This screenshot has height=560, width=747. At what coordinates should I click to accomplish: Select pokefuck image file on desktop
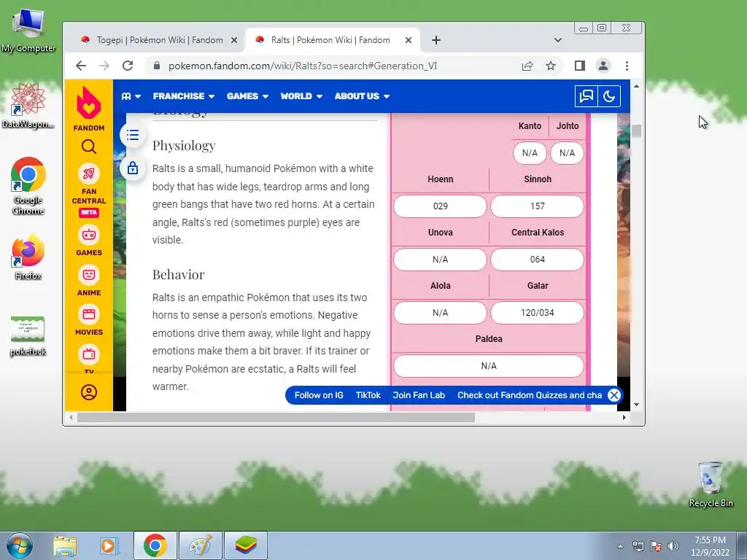tap(28, 336)
